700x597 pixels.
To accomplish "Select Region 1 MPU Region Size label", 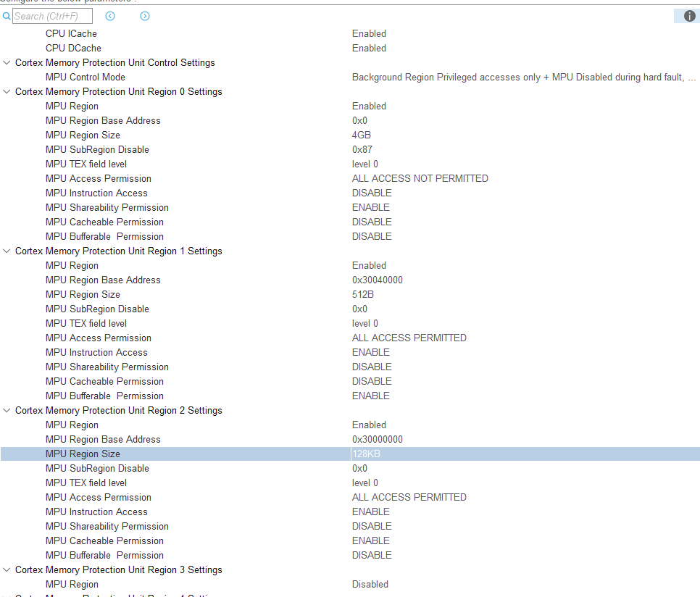I will coord(83,294).
